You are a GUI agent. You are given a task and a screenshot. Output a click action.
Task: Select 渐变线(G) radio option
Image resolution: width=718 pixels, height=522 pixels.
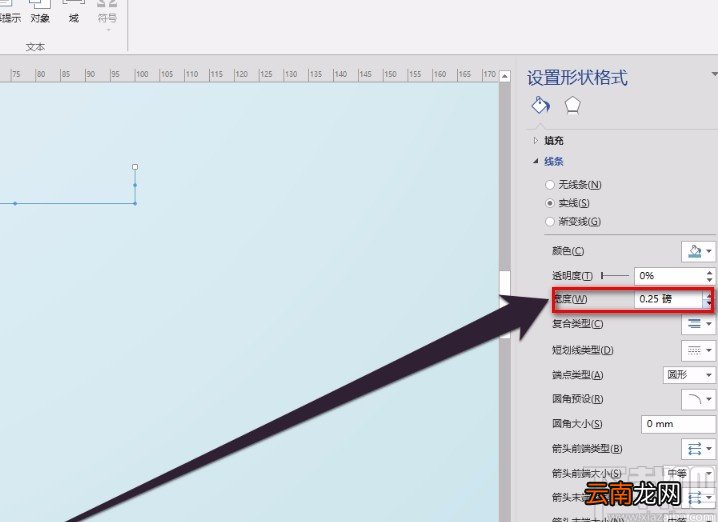[550, 222]
